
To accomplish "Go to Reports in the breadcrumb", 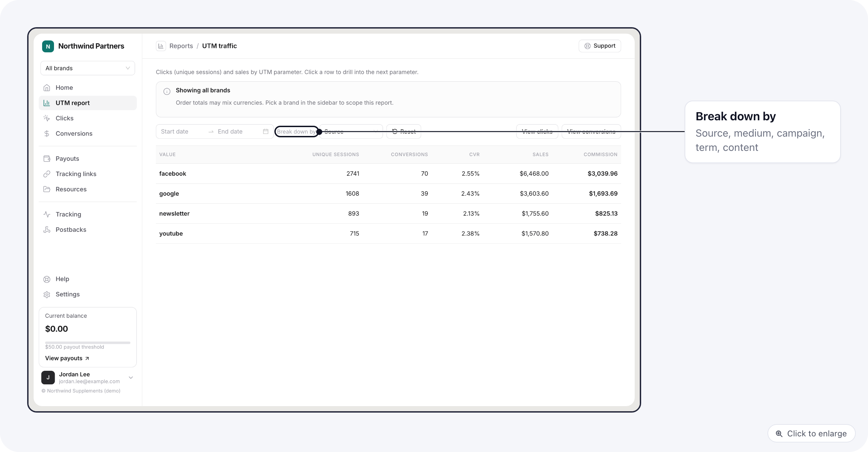I will 181,46.
